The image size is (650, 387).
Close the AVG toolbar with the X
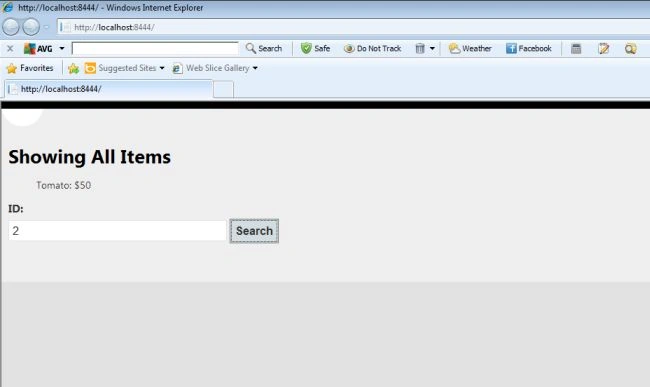[10, 48]
